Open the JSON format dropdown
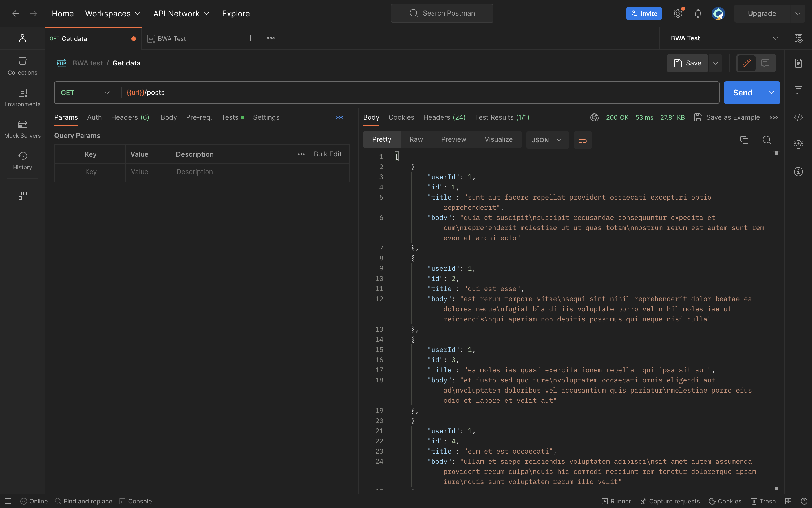Image resolution: width=812 pixels, height=508 pixels. pos(547,140)
